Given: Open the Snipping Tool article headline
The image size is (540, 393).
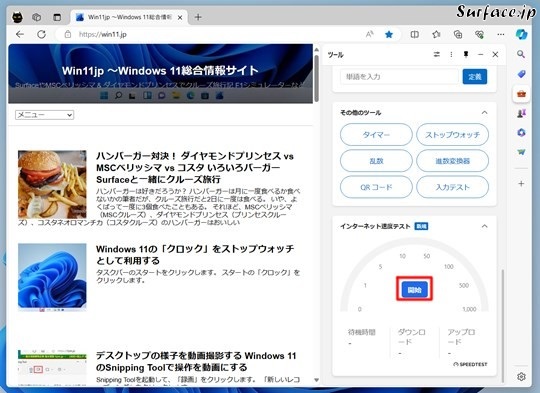Looking at the screenshot, I should coord(196,361).
